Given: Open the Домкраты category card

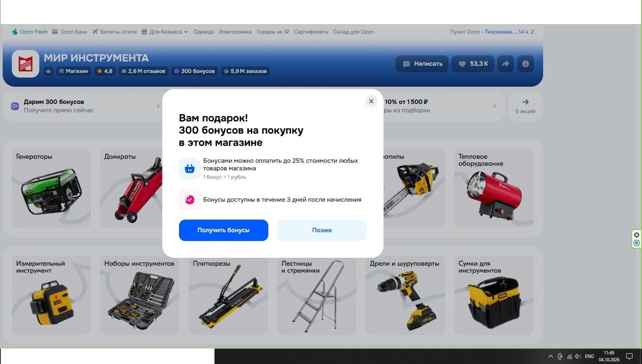Looking at the screenshot, I should point(131,188).
